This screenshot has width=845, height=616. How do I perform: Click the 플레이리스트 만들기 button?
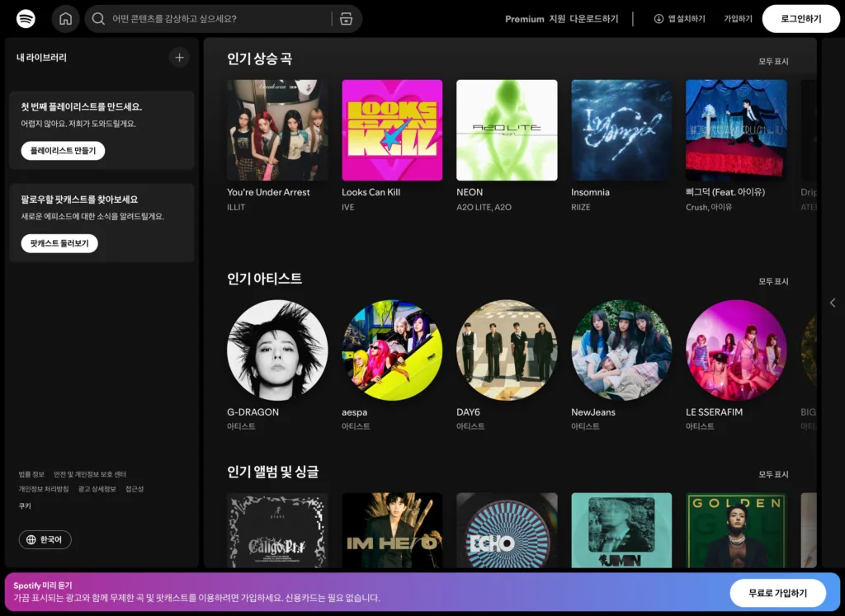(x=63, y=151)
